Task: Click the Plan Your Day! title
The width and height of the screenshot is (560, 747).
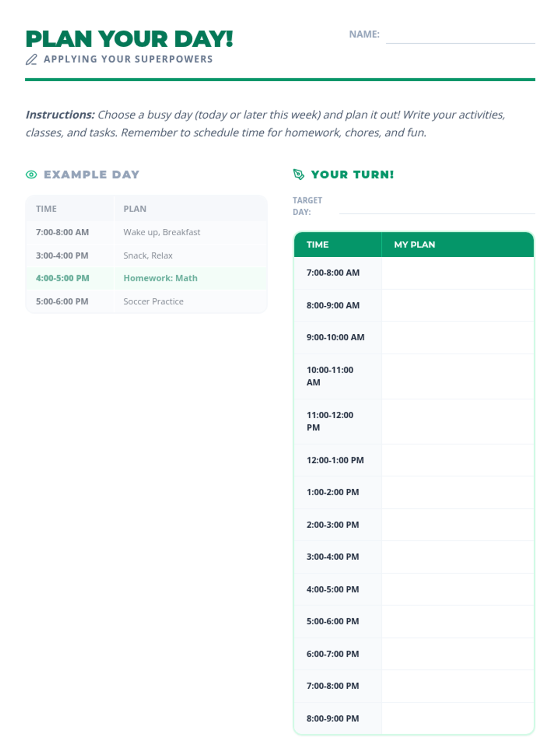Action: point(129,39)
